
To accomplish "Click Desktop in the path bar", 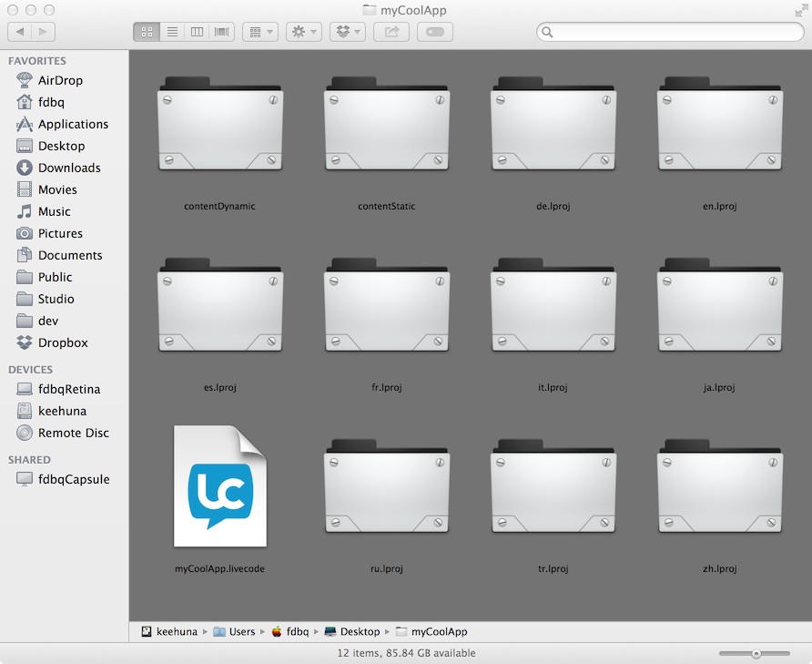I will click(x=359, y=631).
